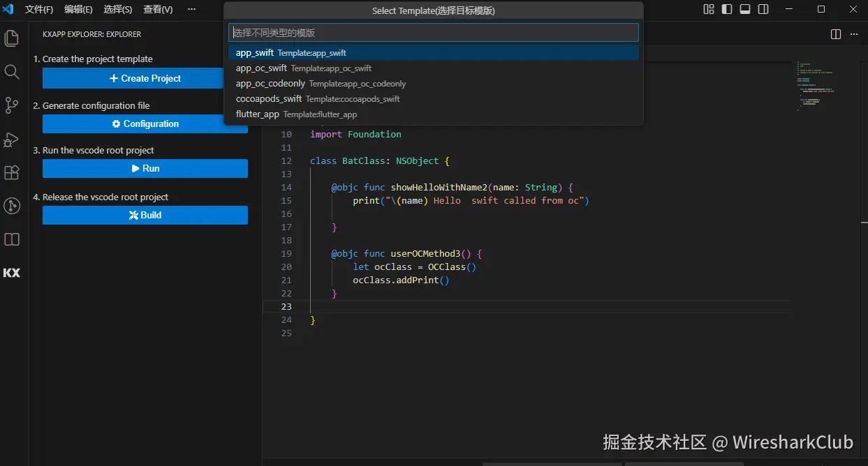Viewport: 868px width, 466px height.
Task: Open the book-shaped activity bar icon
Action: pyautogui.click(x=12, y=239)
